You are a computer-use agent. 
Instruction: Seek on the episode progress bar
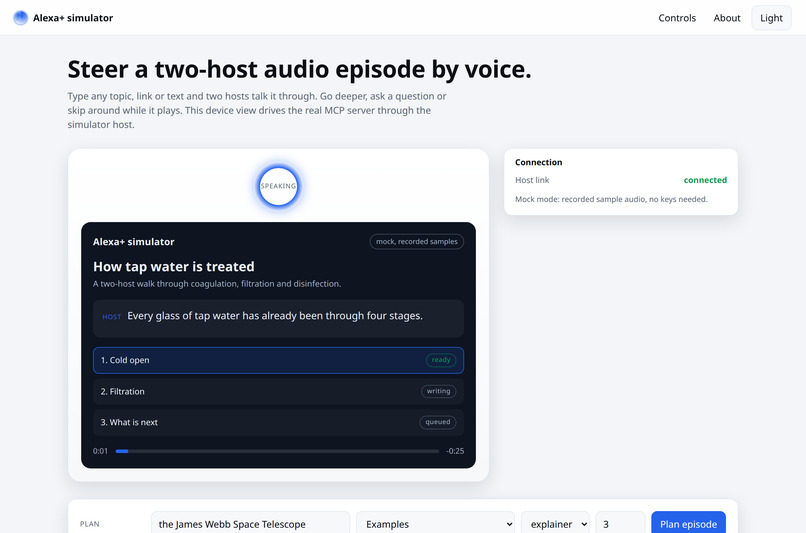(x=277, y=451)
